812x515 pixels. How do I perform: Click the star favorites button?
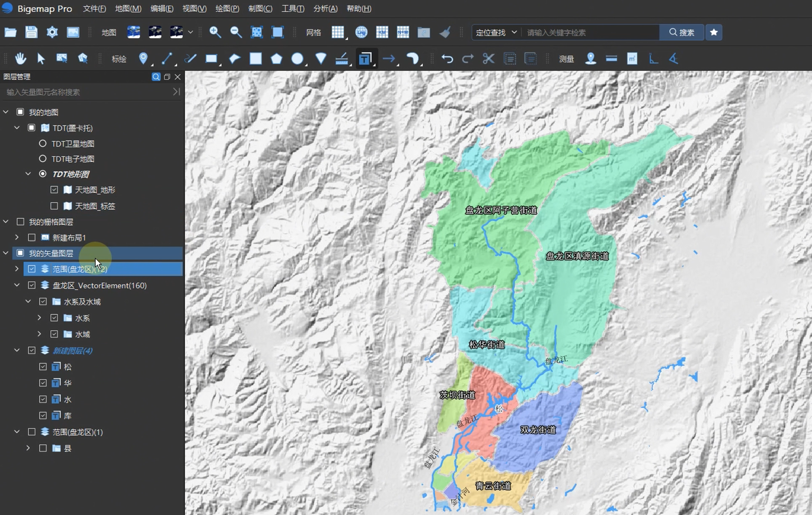coord(714,32)
